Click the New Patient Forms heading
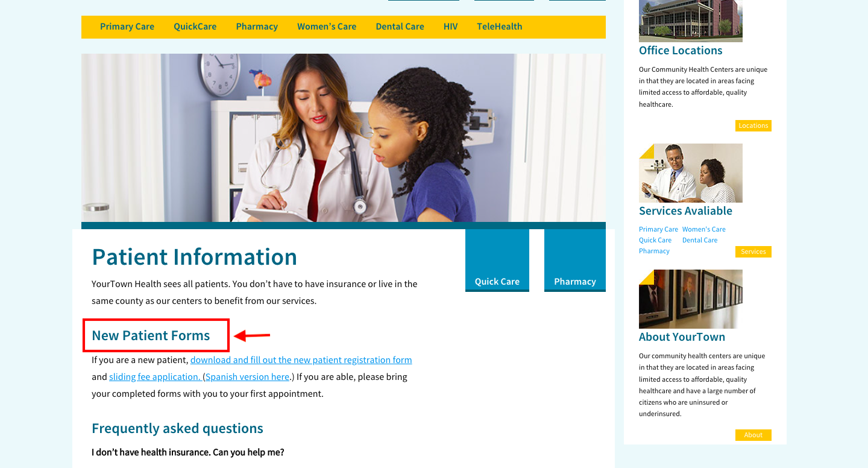 coord(151,336)
